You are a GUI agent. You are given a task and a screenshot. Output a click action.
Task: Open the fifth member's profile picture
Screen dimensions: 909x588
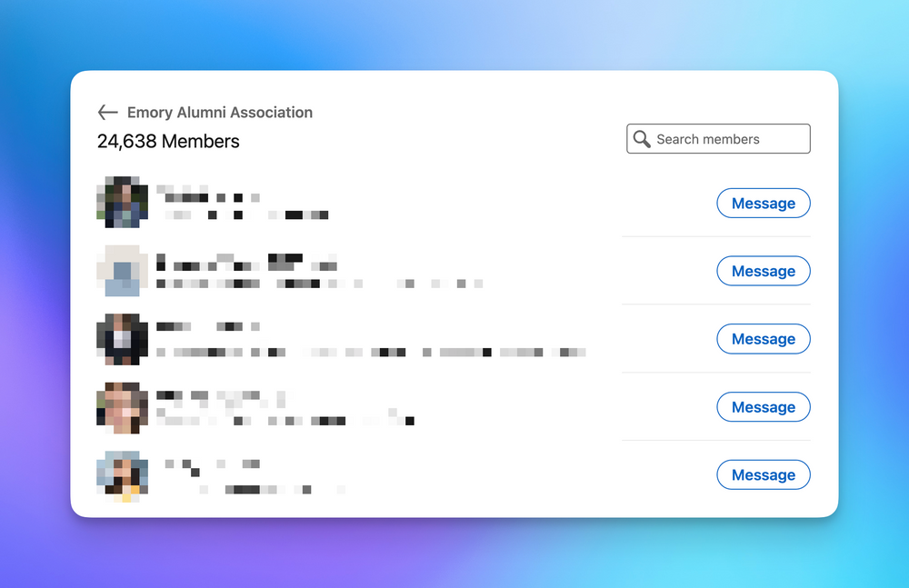122,474
